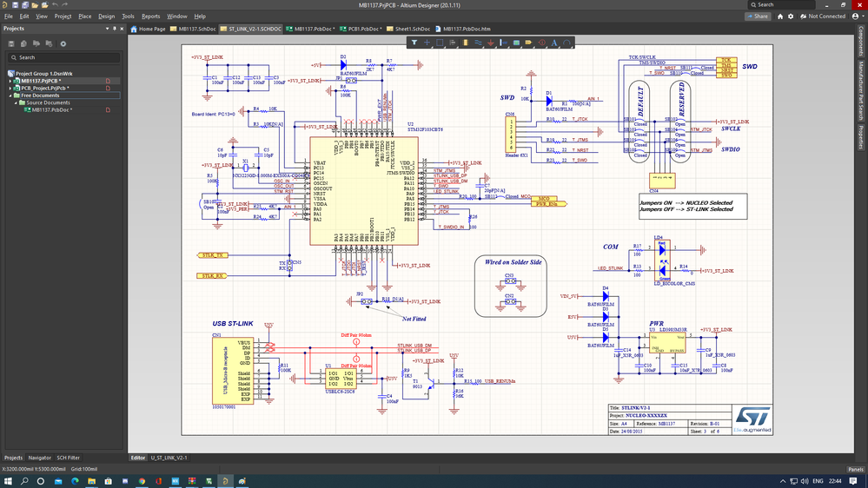Viewport: 868px width, 488px height.
Task: Redo the last action
Action: tap(65, 5)
